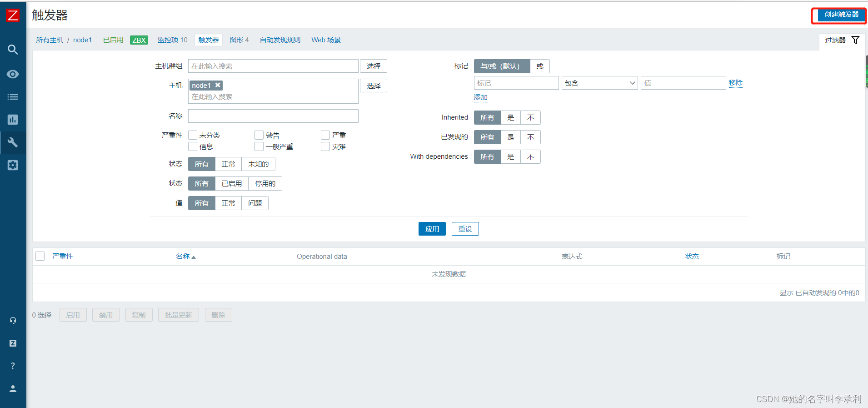Open the 触发器 tab
Viewport: 868px width, 408px height.
point(209,40)
